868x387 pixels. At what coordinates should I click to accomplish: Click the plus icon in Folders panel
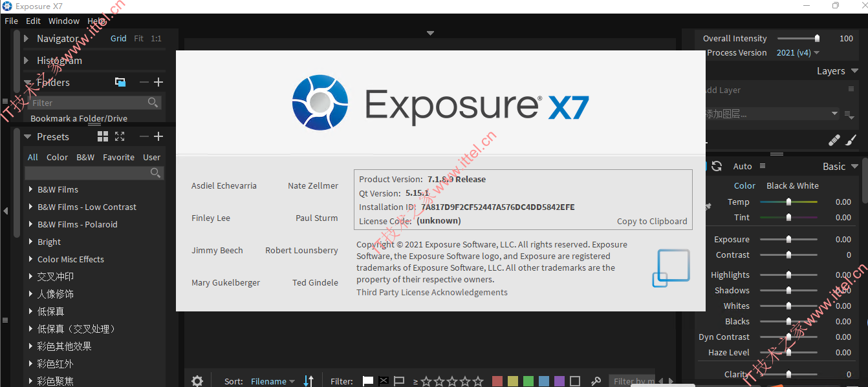(158, 82)
